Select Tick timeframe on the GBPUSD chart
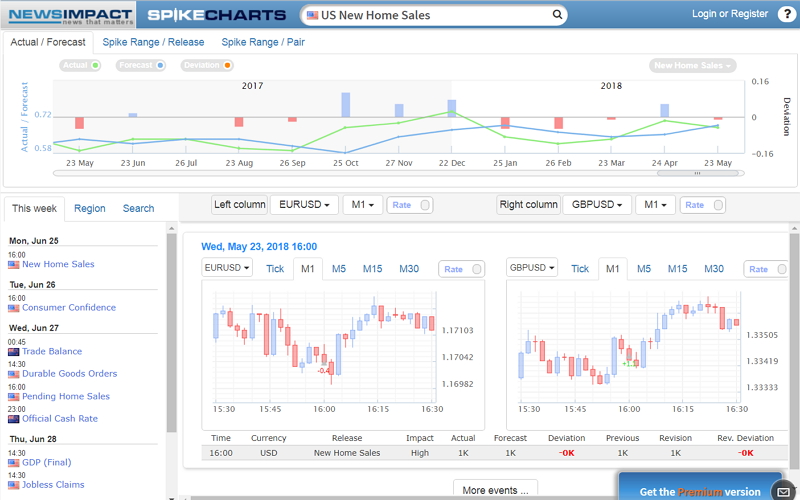 (580, 269)
